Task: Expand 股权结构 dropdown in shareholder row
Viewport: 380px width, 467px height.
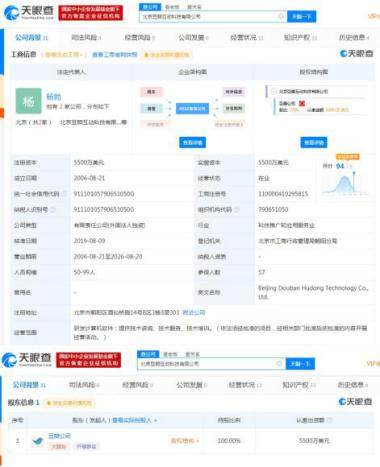Action: coord(185,441)
